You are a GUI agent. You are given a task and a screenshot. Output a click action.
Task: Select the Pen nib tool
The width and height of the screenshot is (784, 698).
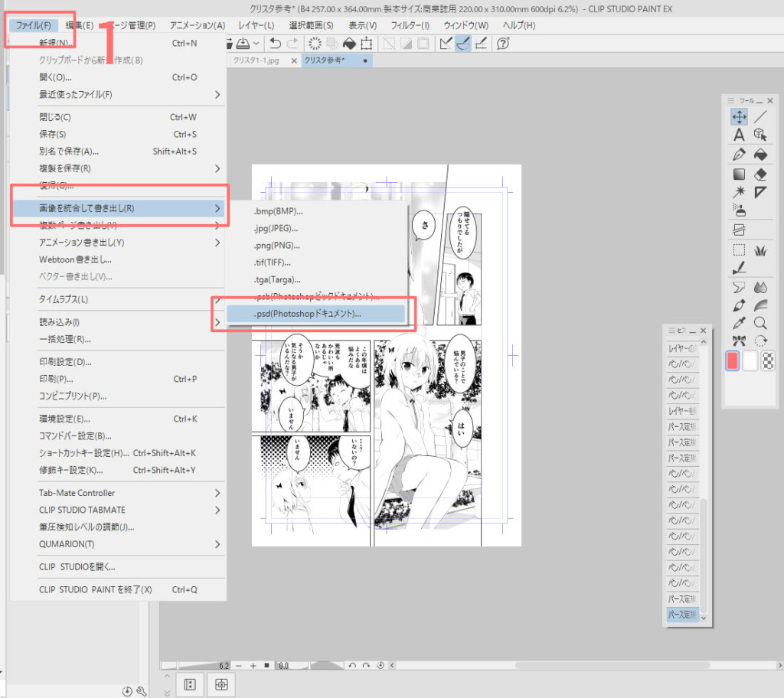point(739,155)
